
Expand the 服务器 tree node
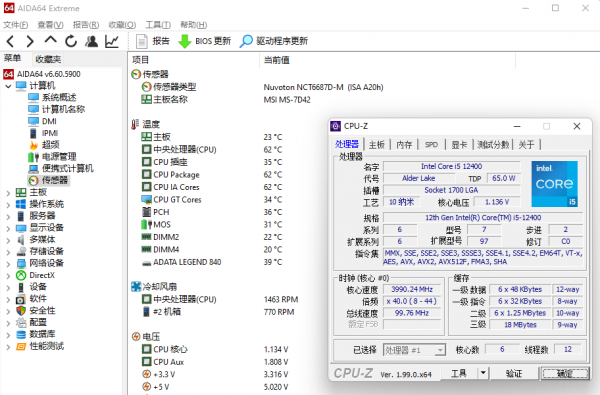pos(8,217)
